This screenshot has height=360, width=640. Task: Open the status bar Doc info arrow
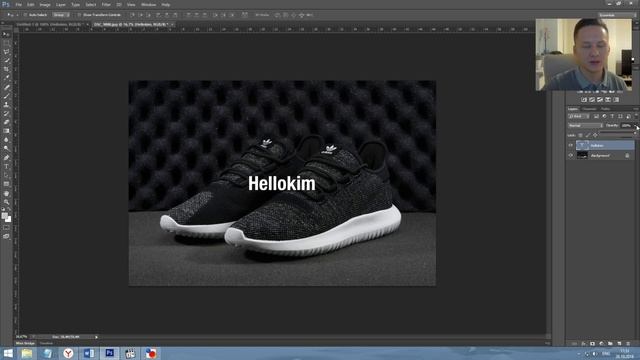click(x=96, y=337)
